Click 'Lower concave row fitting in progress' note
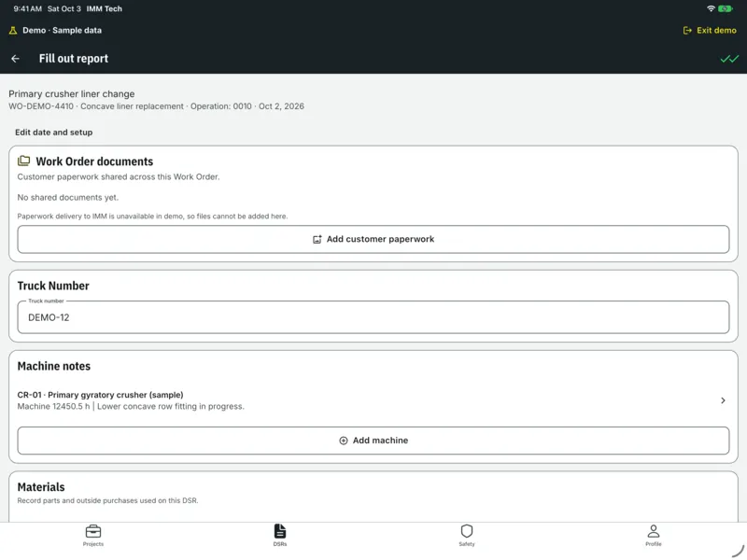Image resolution: width=747 pixels, height=560 pixels. [x=171, y=406]
